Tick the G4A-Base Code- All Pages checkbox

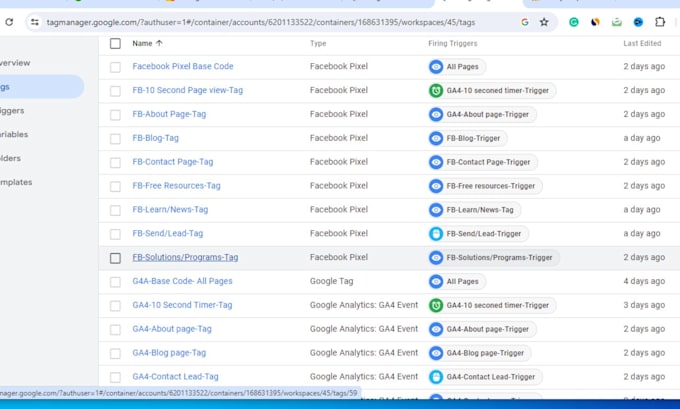click(x=115, y=282)
